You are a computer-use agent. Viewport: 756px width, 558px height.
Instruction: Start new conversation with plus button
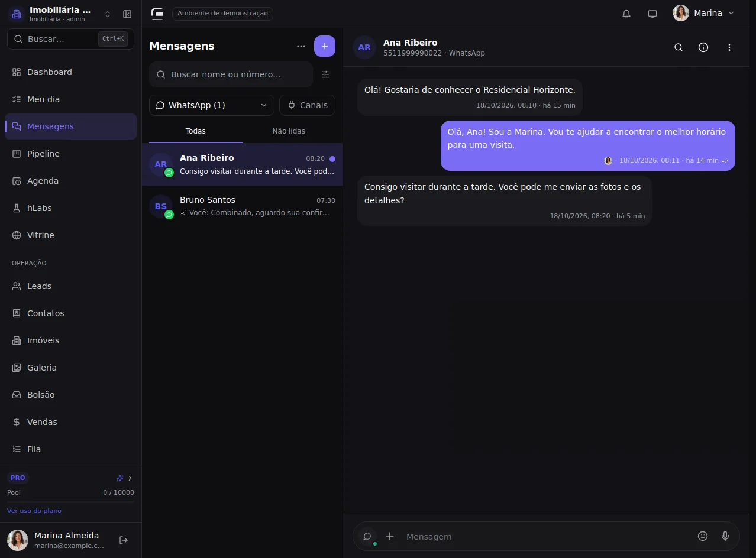click(325, 46)
